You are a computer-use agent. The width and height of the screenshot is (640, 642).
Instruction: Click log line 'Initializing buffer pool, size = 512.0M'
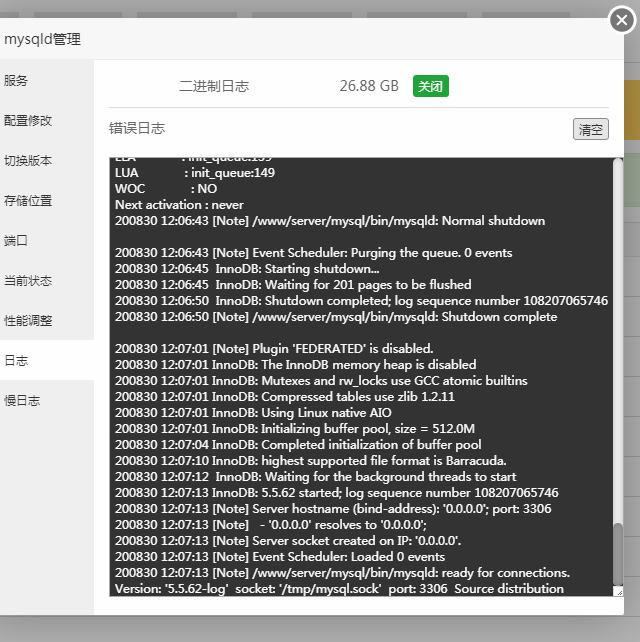pyautogui.click(x=295, y=429)
